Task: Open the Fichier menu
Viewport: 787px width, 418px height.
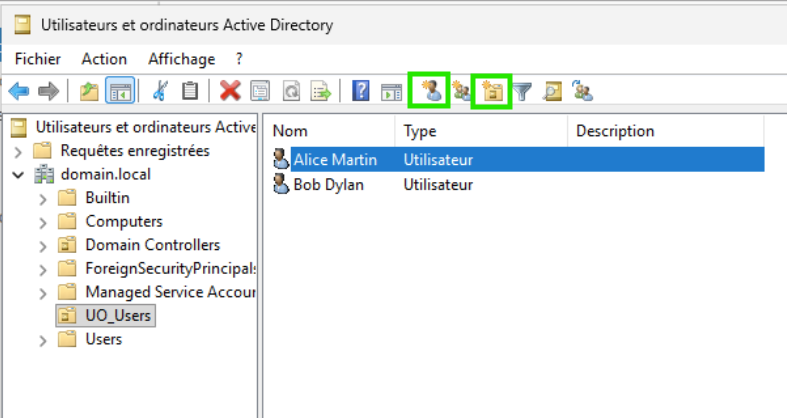Action: click(37, 59)
